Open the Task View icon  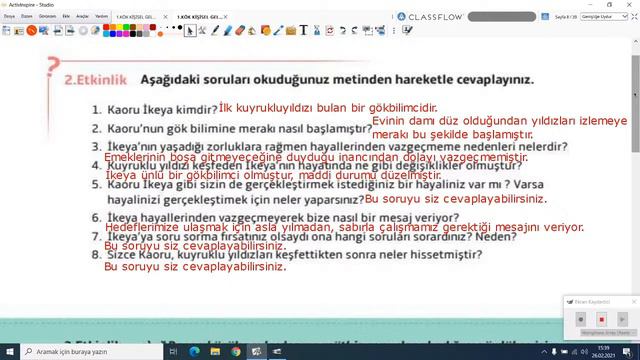173,351
